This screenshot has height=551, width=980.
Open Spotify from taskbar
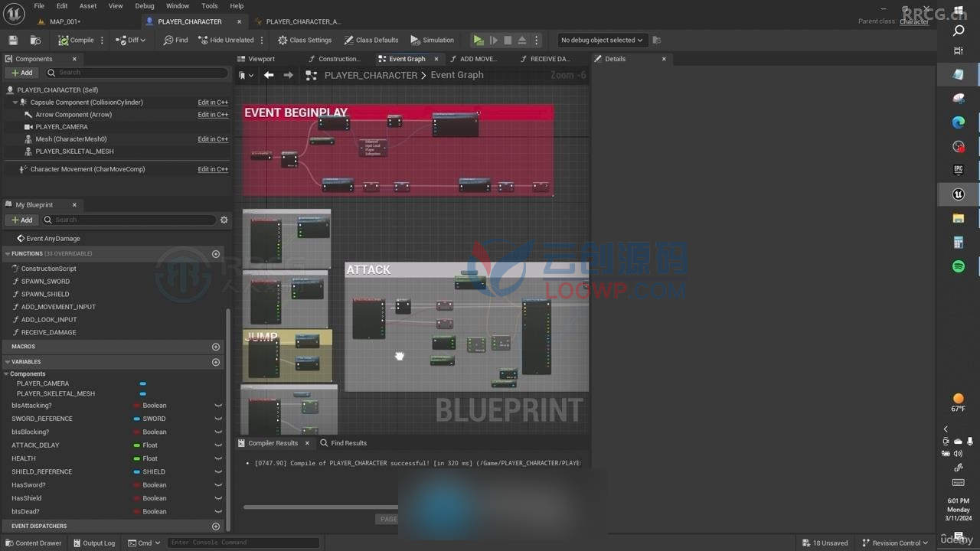(959, 266)
